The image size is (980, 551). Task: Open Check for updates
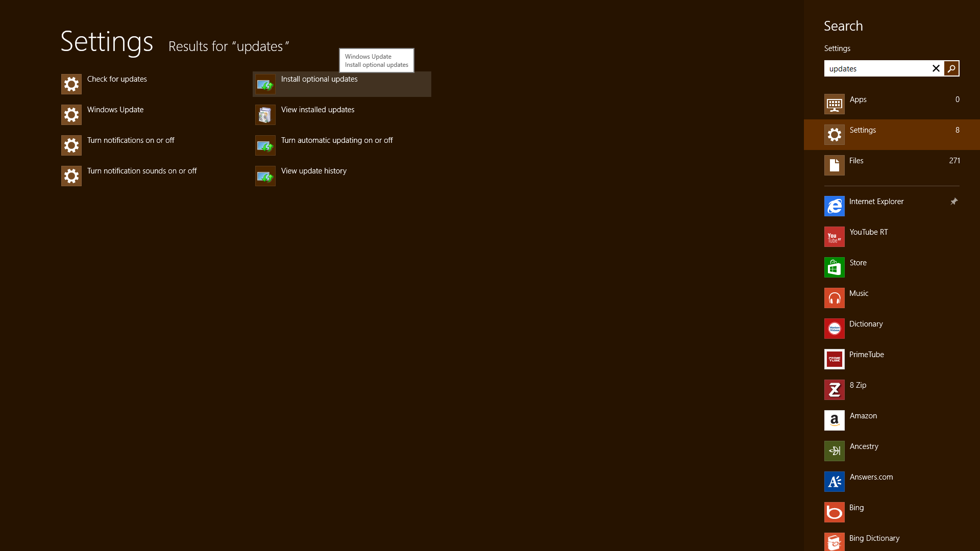116,79
